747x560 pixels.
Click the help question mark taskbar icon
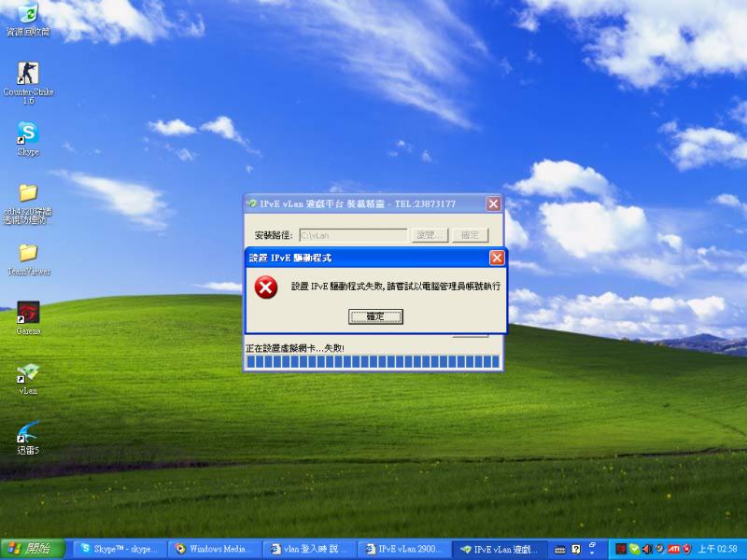[576, 550]
